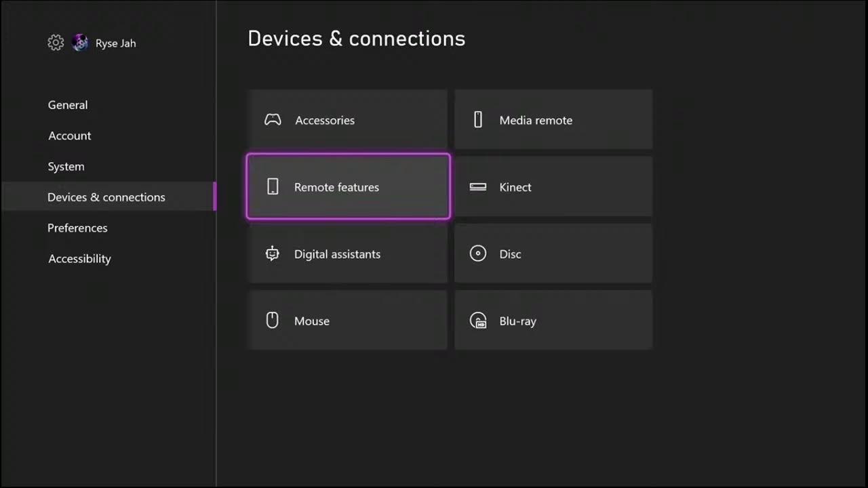Viewport: 868px width, 488px height.
Task: Click the settings gear icon
Action: (56, 43)
